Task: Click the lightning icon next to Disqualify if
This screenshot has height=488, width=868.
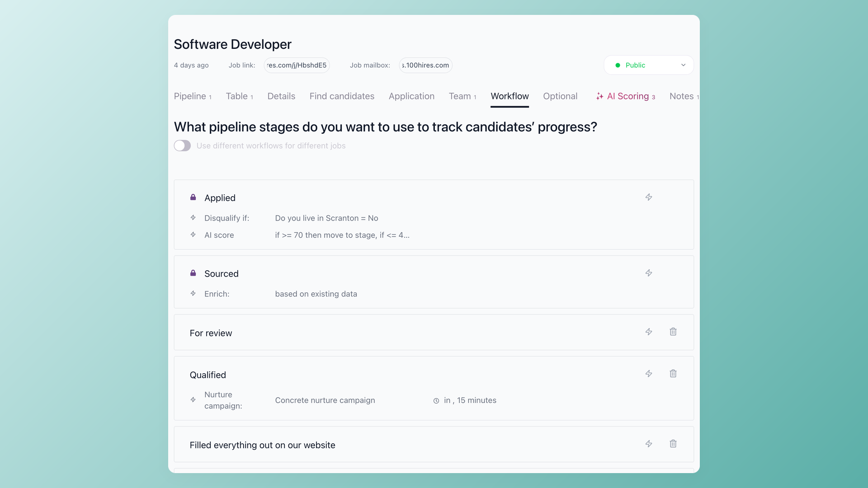Action: 193,218
